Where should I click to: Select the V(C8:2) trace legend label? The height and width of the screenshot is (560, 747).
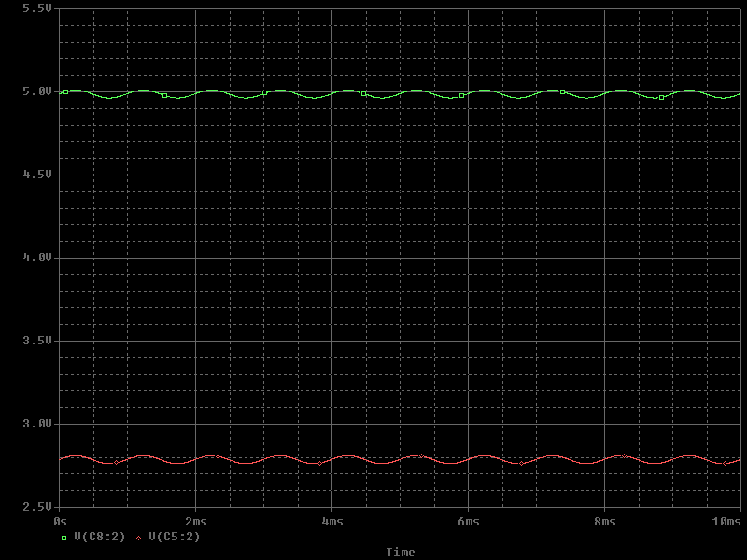point(100,538)
